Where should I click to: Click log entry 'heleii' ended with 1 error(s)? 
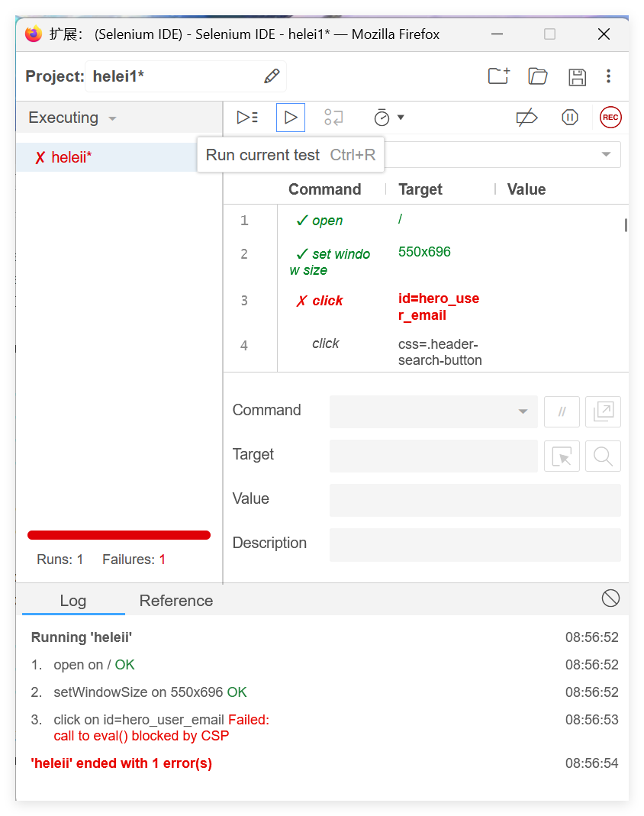click(121, 763)
